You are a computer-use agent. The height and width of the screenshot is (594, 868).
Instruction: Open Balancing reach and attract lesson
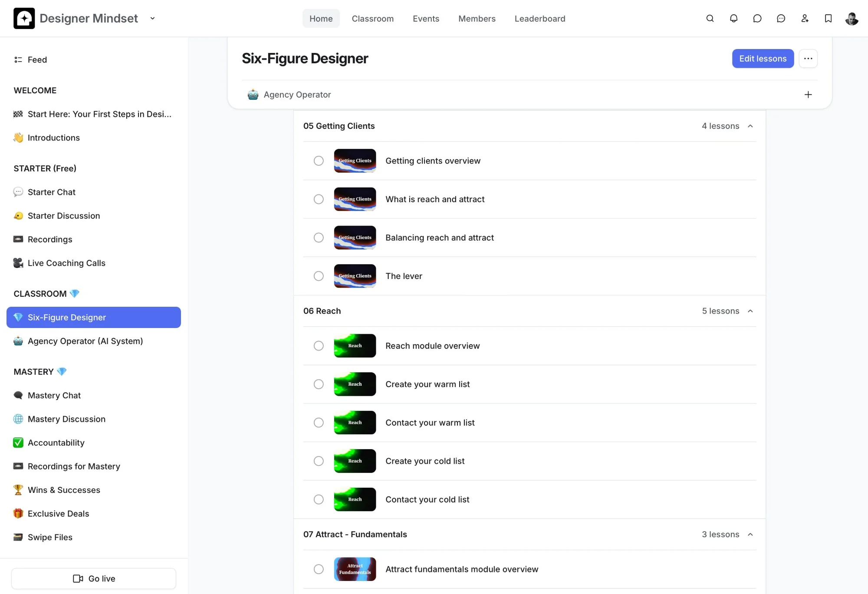(529, 238)
